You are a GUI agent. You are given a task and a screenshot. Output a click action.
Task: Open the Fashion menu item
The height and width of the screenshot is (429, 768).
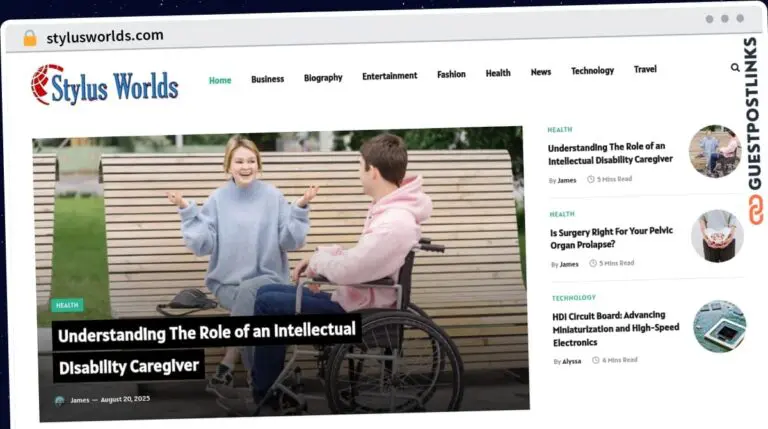coord(451,74)
